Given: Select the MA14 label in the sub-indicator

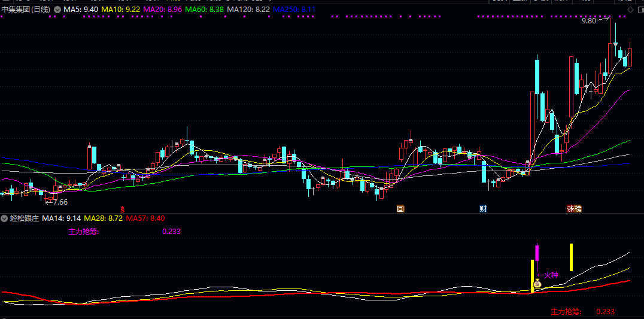Looking at the screenshot, I should tap(62, 218).
